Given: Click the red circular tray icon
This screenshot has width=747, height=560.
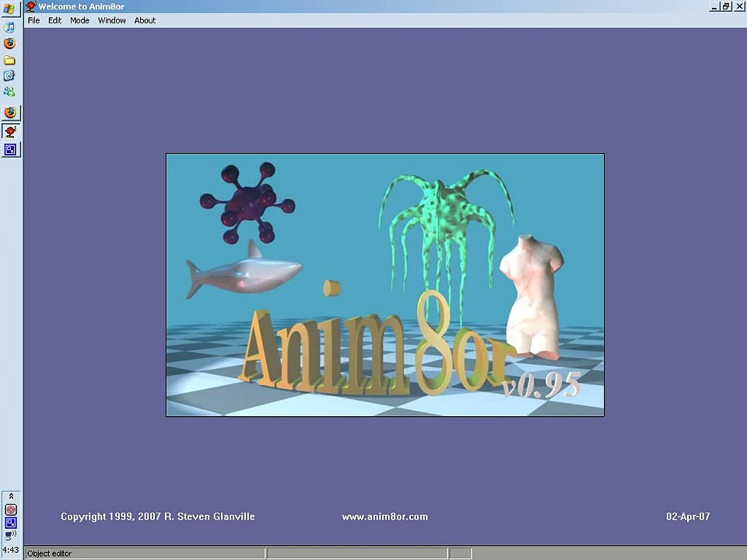Looking at the screenshot, I should pos(10,509).
